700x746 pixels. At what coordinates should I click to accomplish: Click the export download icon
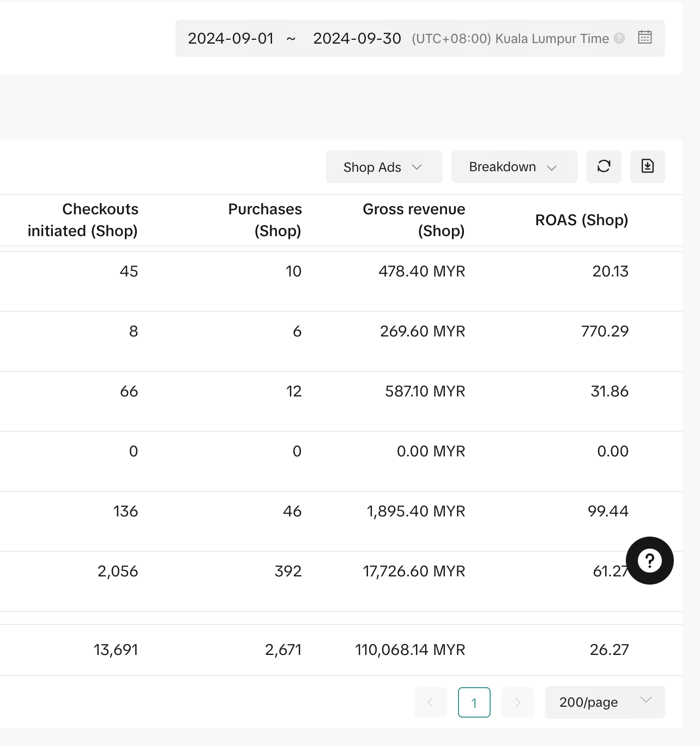(647, 166)
